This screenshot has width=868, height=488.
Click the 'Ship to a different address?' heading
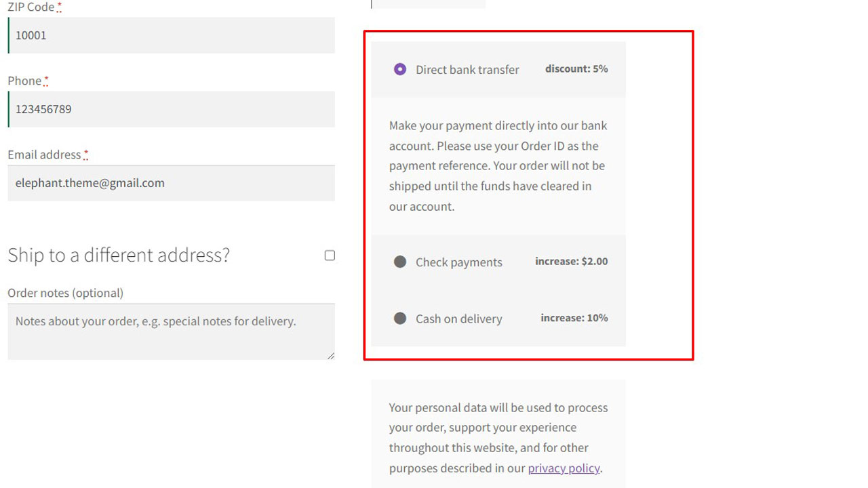(x=119, y=255)
